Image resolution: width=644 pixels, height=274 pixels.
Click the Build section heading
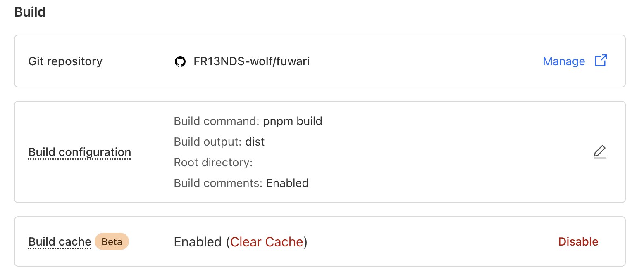coord(30,12)
